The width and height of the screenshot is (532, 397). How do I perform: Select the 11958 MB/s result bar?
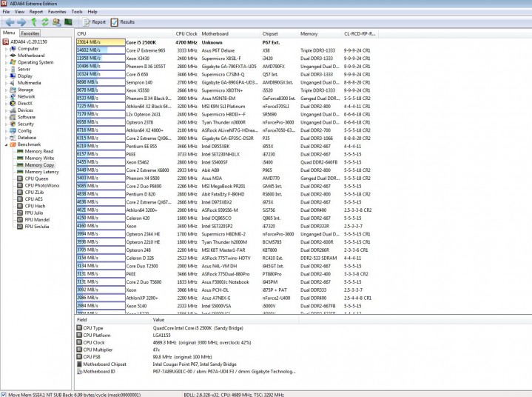pyautogui.click(x=101, y=59)
